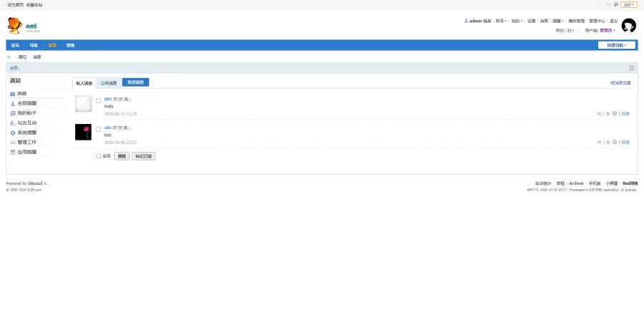The image size is (644, 321).
Task: Click 通知 in the breadcrumb
Action: [x=22, y=57]
